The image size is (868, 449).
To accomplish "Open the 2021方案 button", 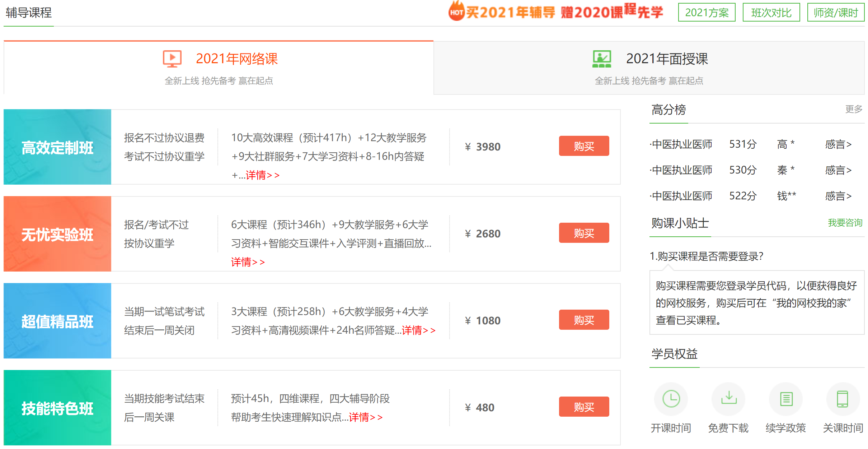I will (x=707, y=13).
